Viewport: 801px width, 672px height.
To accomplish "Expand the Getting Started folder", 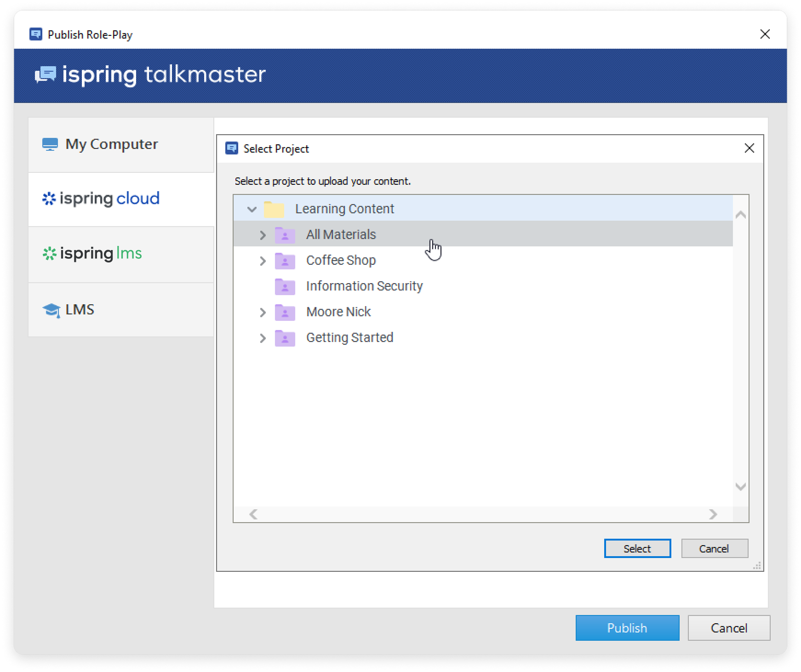I will pyautogui.click(x=263, y=338).
